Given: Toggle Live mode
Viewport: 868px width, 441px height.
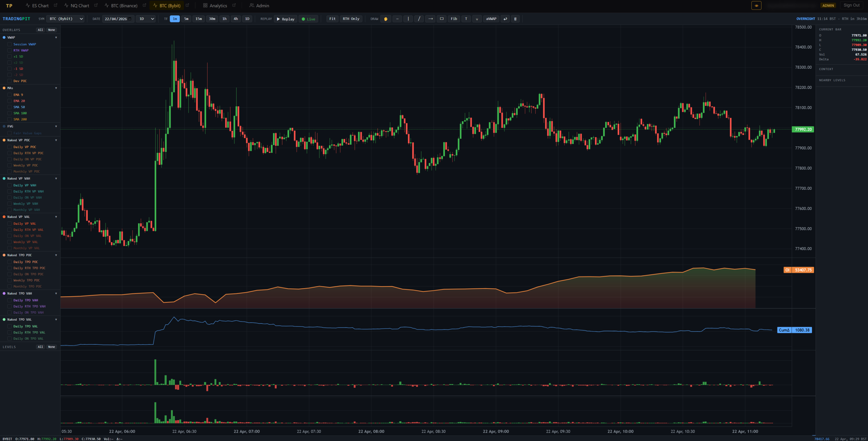Looking at the screenshot, I should [x=308, y=19].
